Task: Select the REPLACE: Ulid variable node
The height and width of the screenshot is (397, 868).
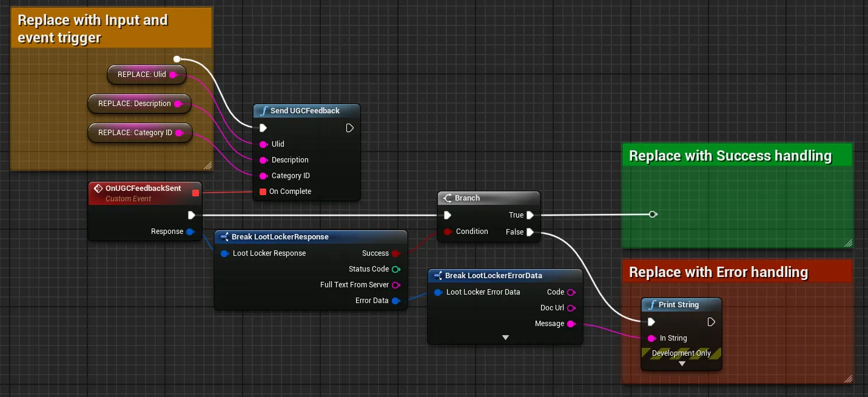Action: (x=146, y=75)
